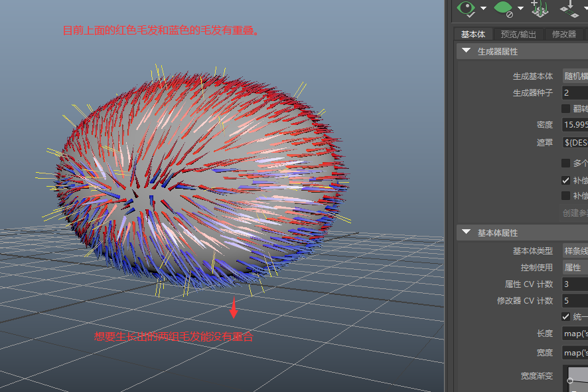Click the 宽度渐变 ramp control point
This screenshot has width=588, height=392.
point(570,380)
